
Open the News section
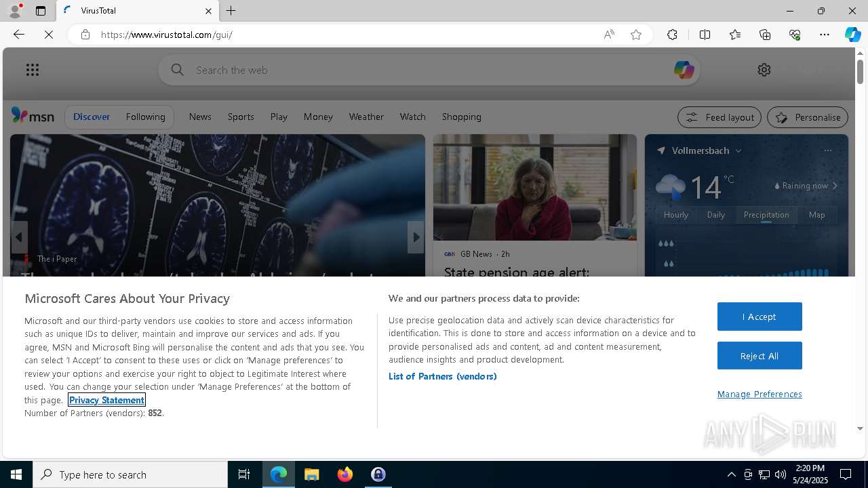click(200, 117)
